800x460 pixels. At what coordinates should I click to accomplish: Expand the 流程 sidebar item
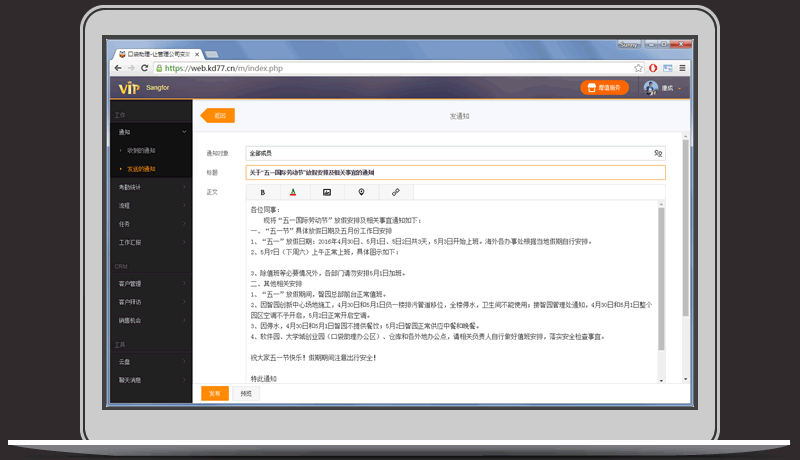click(x=184, y=206)
